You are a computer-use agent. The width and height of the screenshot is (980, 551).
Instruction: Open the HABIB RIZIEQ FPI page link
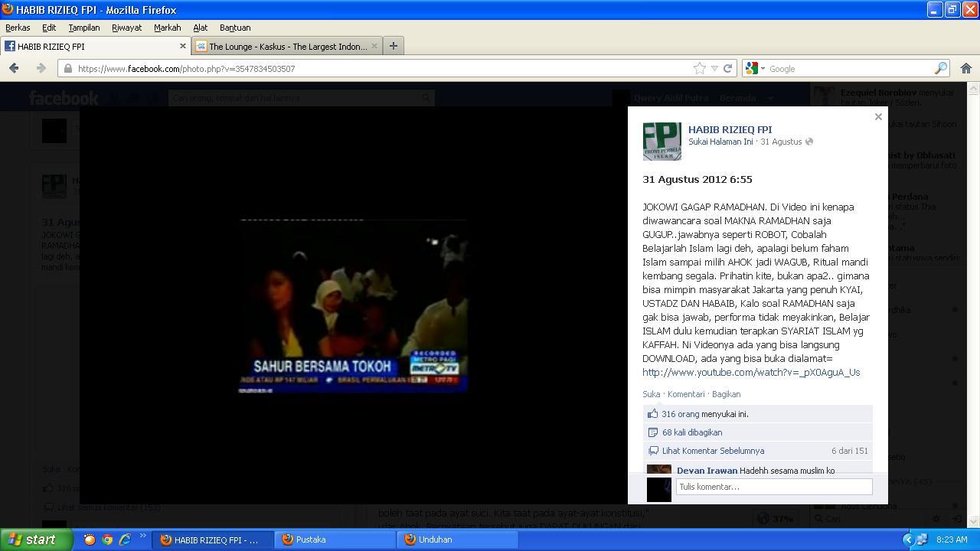(x=730, y=129)
